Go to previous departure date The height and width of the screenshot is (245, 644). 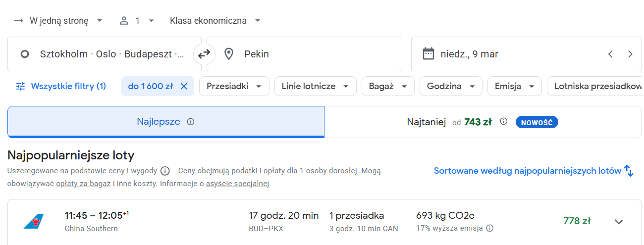click(610, 54)
